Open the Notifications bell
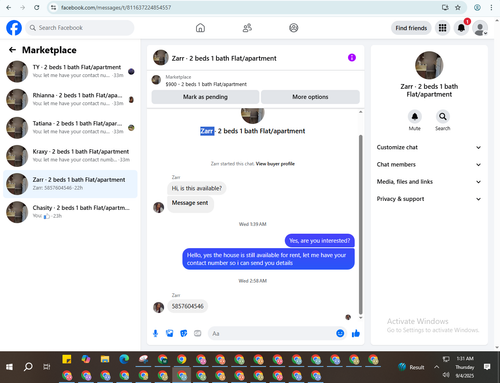This screenshot has width=500, height=383. [461, 28]
